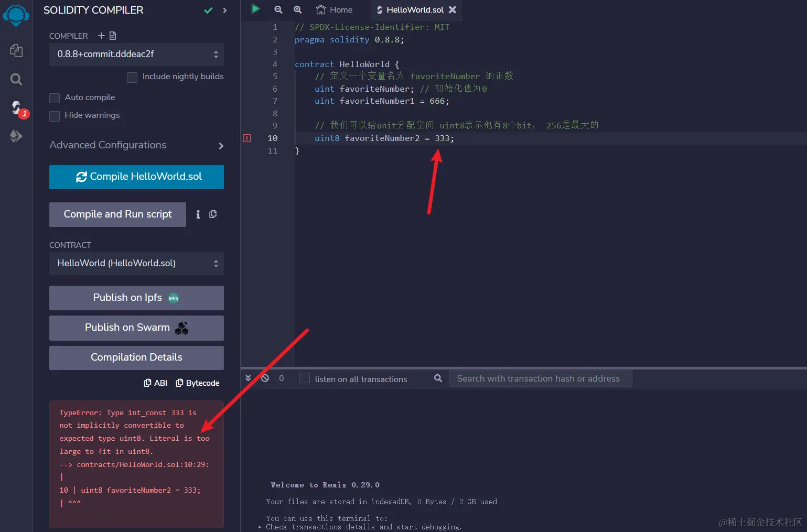Click the error marker on line 10
This screenshot has height=532, width=807.
click(247, 138)
